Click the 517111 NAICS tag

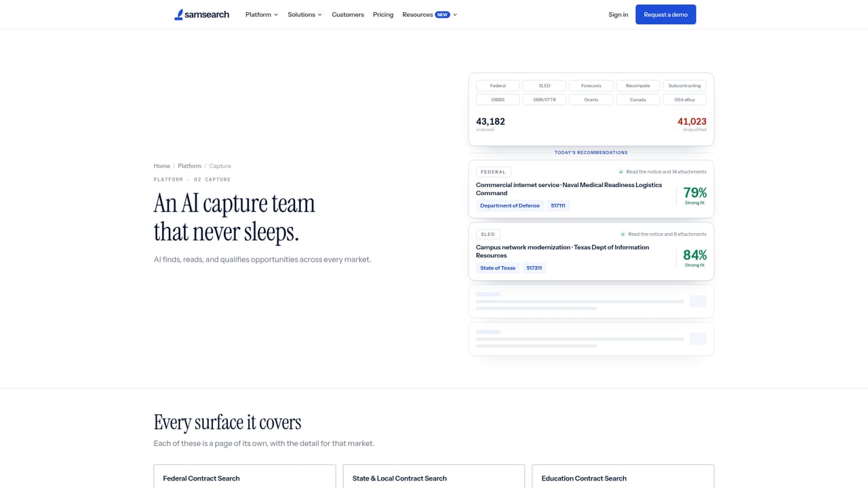[x=558, y=205]
